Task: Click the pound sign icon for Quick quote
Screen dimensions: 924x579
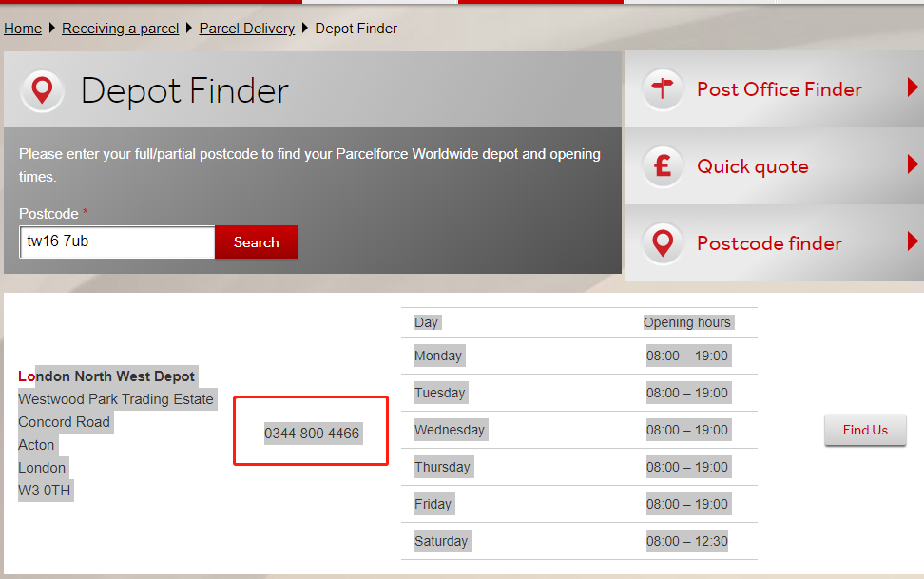Action: coord(662,166)
